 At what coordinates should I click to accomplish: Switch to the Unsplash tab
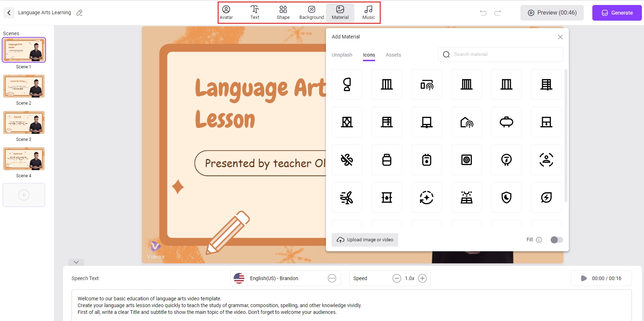(x=342, y=55)
